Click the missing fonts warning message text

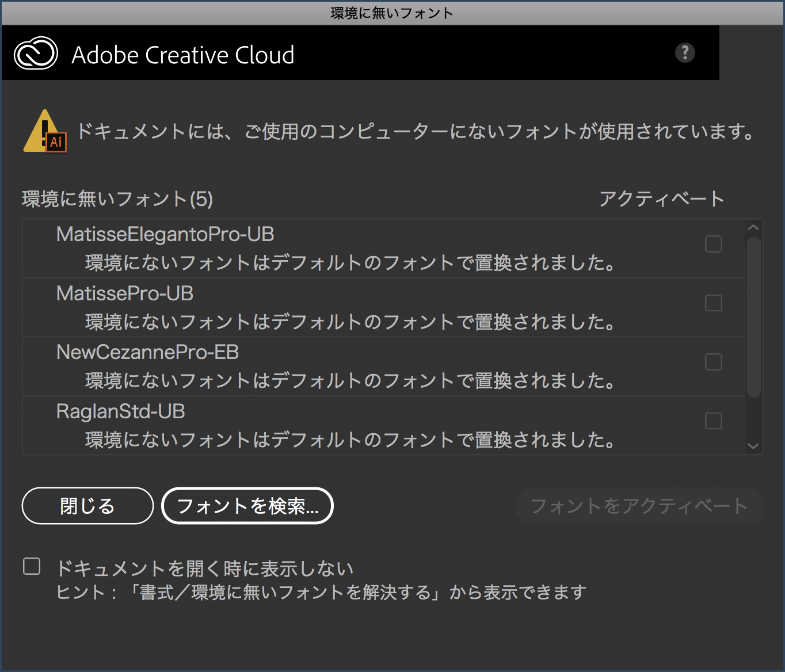click(416, 132)
